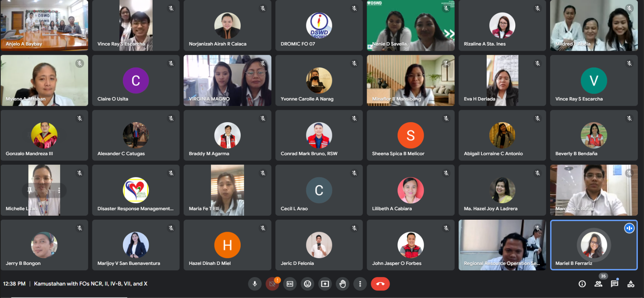644x298 pixels.
Task: Open the chat with everyone panel
Action: coord(615,284)
